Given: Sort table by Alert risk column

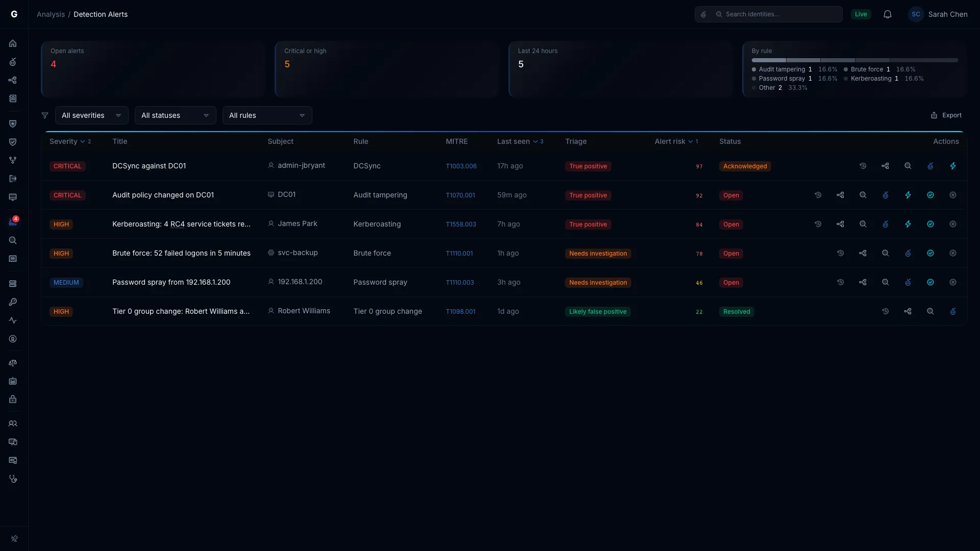Looking at the screenshot, I should [676, 141].
